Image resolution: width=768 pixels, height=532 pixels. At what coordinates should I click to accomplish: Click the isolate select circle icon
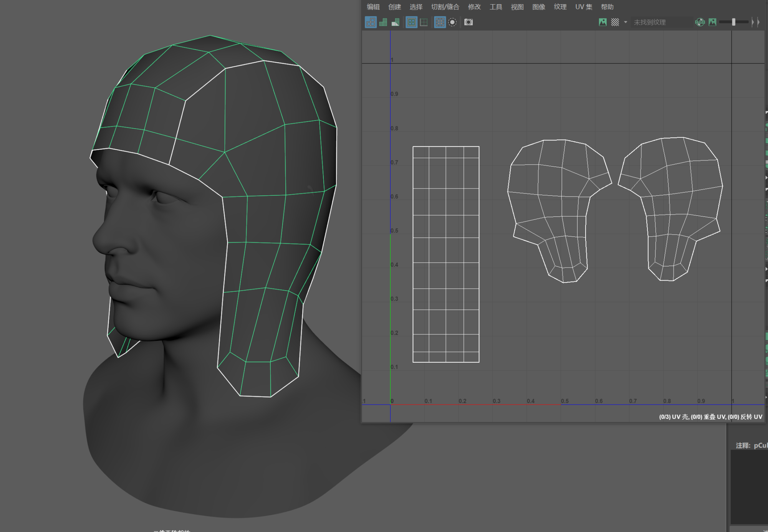[452, 22]
